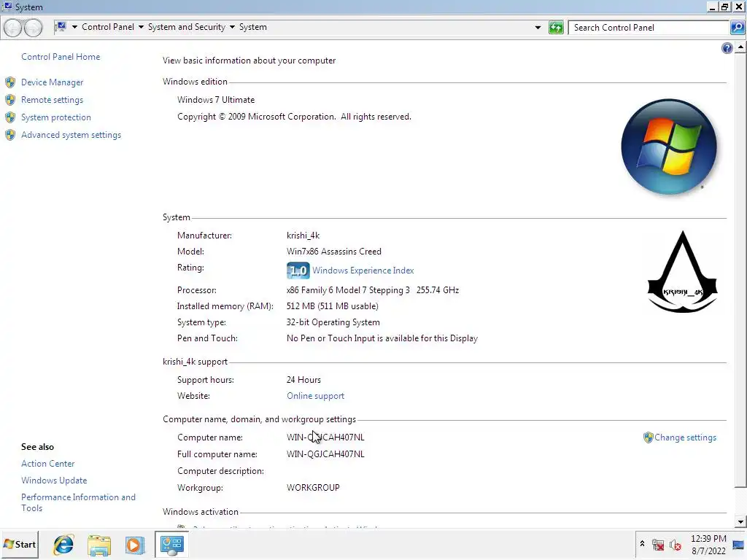This screenshot has width=747, height=560.
Task: Click '32-bit Operating System' text
Action: pyautogui.click(x=333, y=323)
